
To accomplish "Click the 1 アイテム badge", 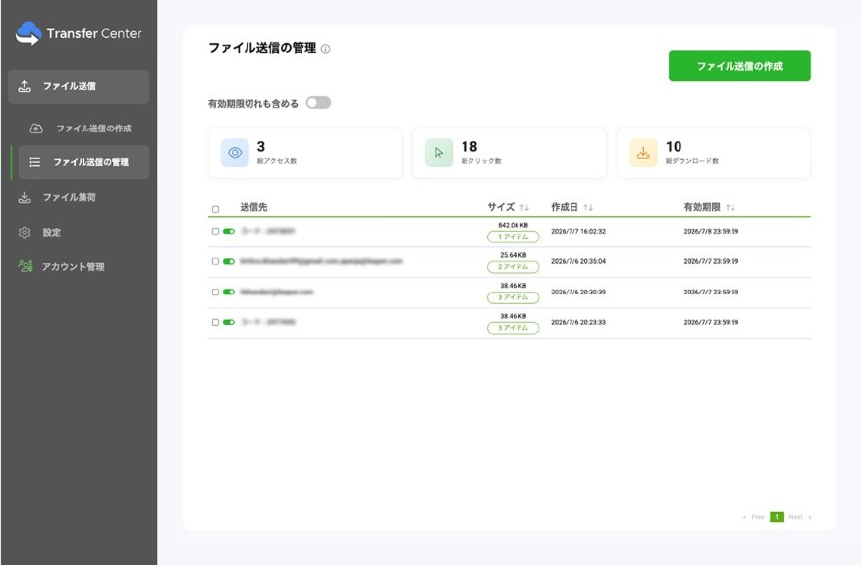I will pos(513,237).
